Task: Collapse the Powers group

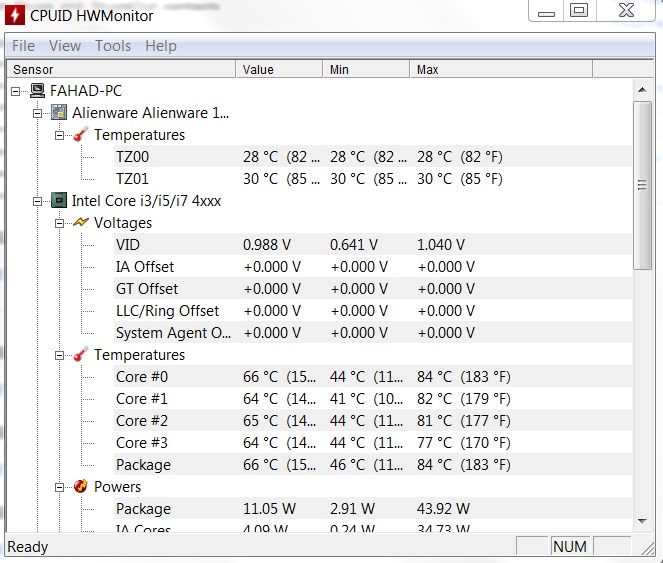Action: click(59, 487)
